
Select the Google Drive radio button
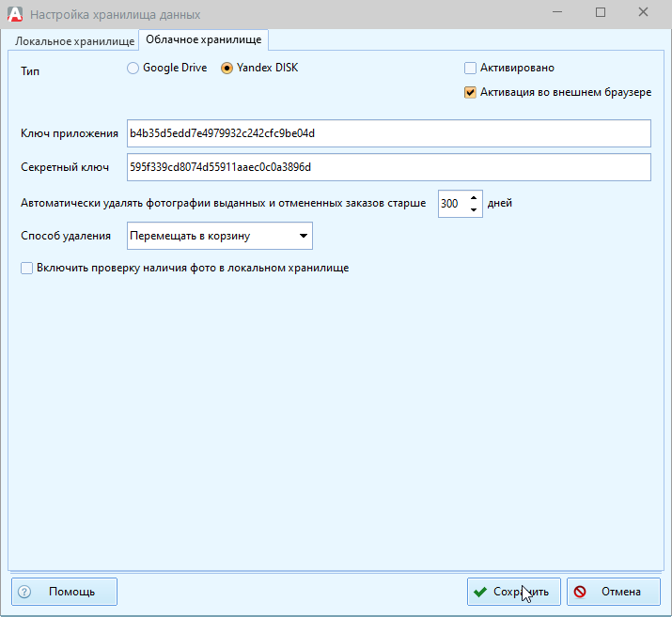(133, 69)
